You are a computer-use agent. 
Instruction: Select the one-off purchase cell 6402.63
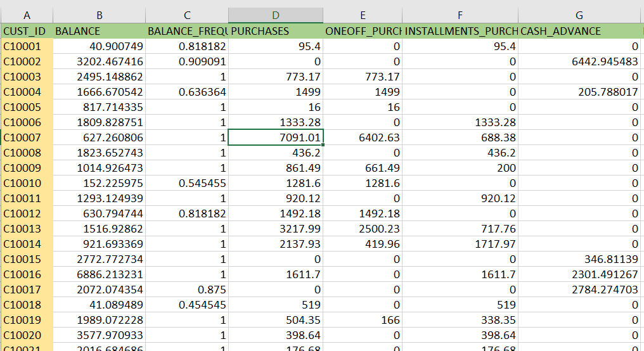coord(363,137)
